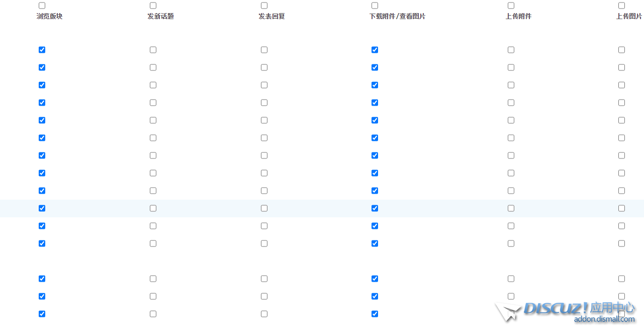Check 上传附件 in the first row below headers

(x=511, y=50)
